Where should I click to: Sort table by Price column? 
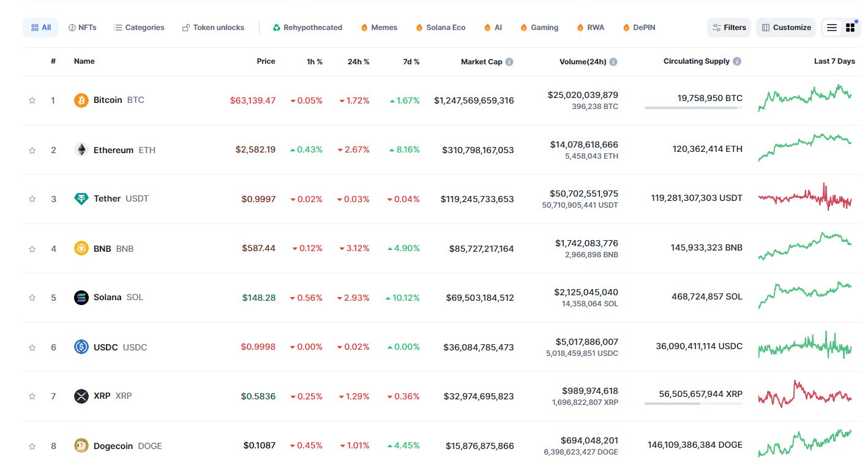tap(266, 61)
